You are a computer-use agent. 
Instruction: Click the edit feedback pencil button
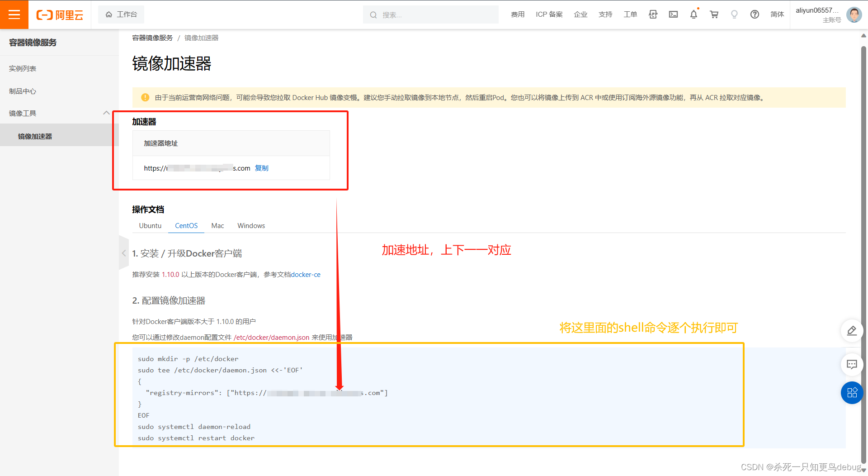pyautogui.click(x=852, y=331)
